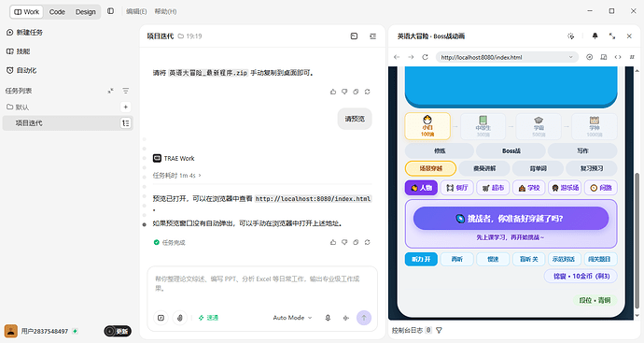Thumbs up the zip file message
The width and height of the screenshot is (644, 343).
pos(333,92)
